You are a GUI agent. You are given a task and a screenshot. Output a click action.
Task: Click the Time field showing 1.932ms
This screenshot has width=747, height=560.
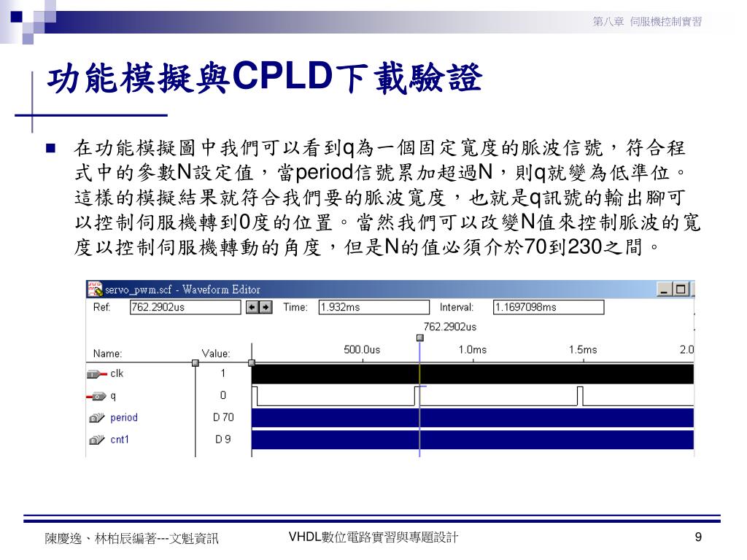374,307
